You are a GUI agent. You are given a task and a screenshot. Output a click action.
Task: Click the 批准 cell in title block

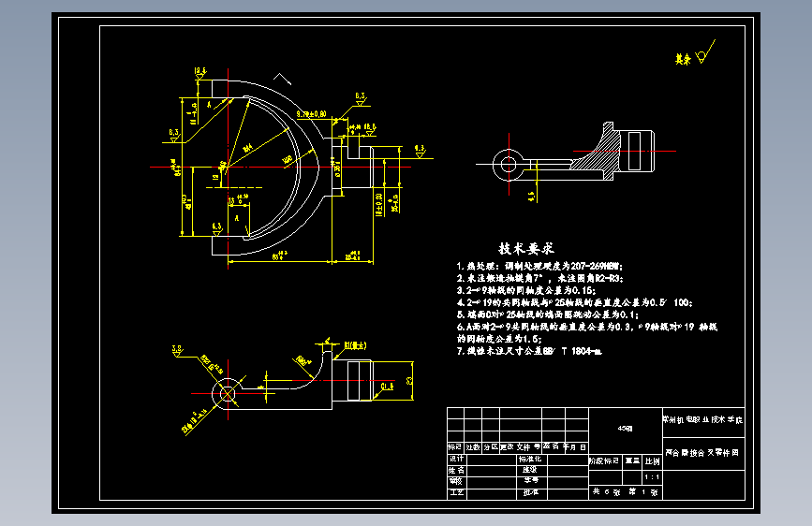pos(530,493)
